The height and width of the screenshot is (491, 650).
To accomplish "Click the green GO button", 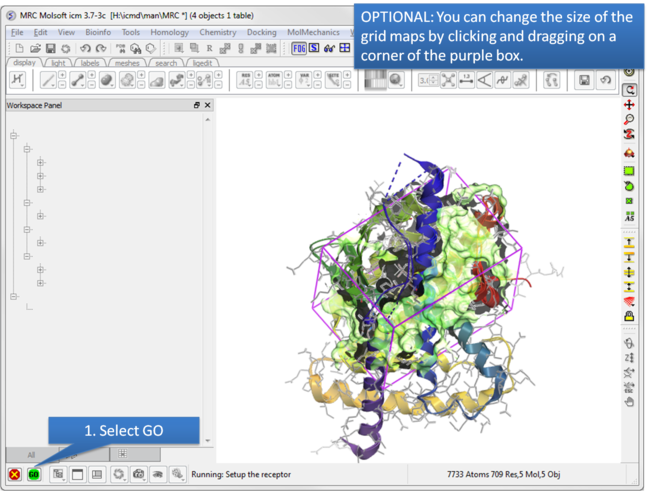I will 34,474.
